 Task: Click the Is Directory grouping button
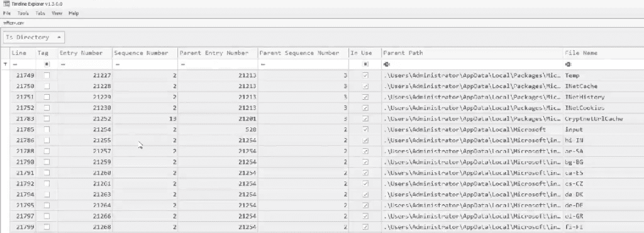pyautogui.click(x=34, y=37)
